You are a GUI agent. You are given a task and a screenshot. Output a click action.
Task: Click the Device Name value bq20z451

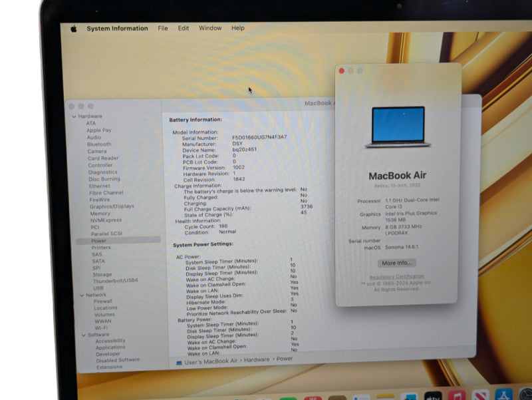244,149
